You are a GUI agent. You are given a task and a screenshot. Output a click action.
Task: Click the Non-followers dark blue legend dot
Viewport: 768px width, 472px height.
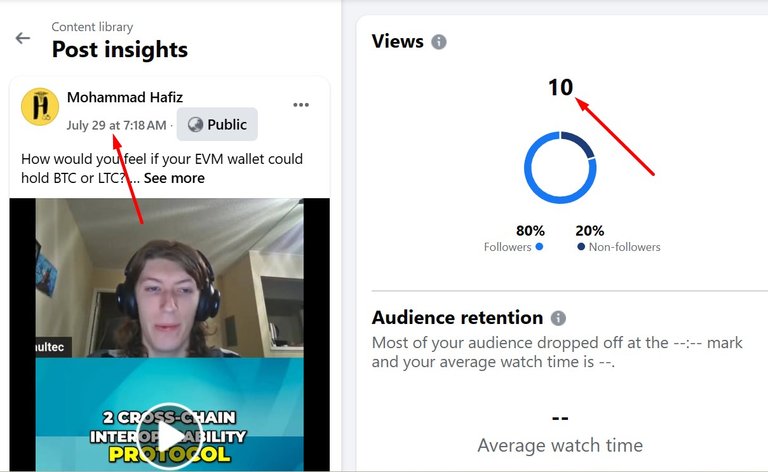click(581, 247)
